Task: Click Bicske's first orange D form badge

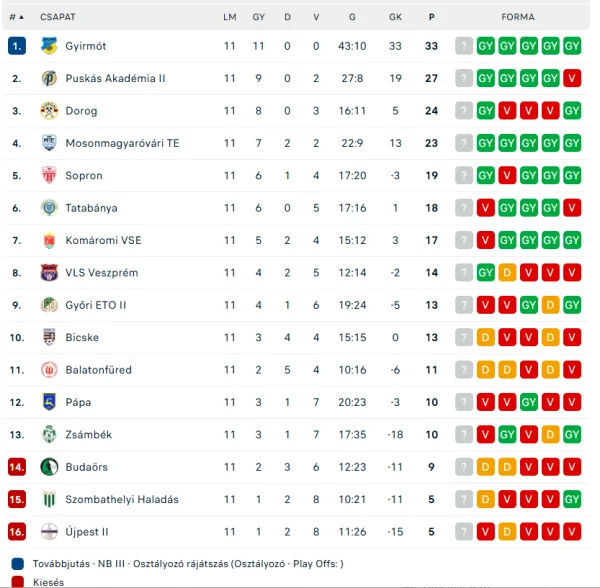Action: 485,337
